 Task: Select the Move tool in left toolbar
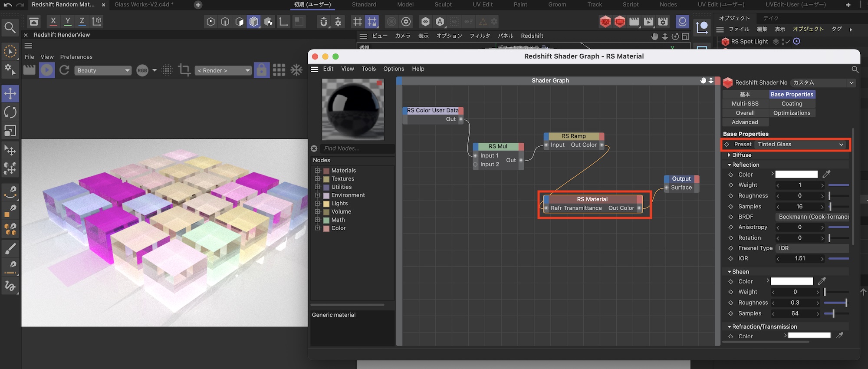[10, 93]
